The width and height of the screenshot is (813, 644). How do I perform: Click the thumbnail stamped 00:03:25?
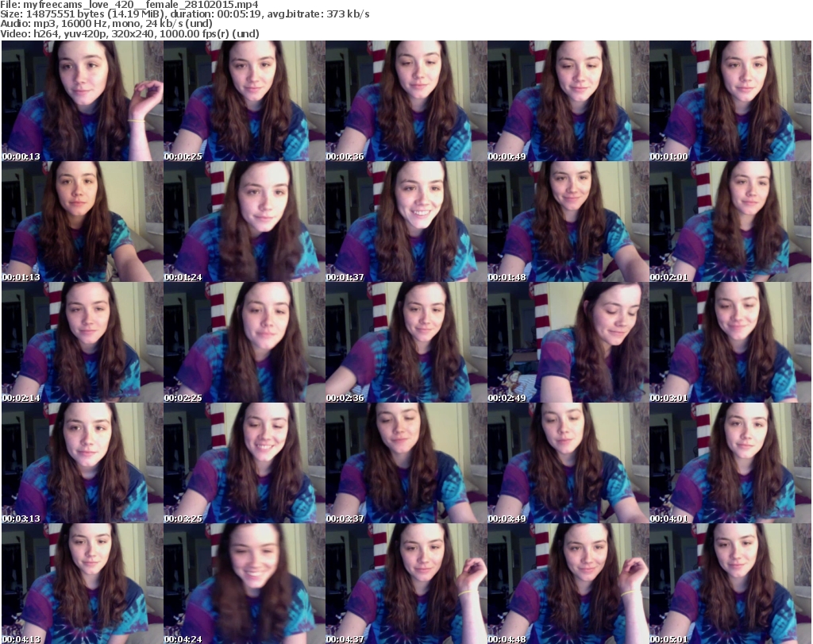tap(245, 463)
